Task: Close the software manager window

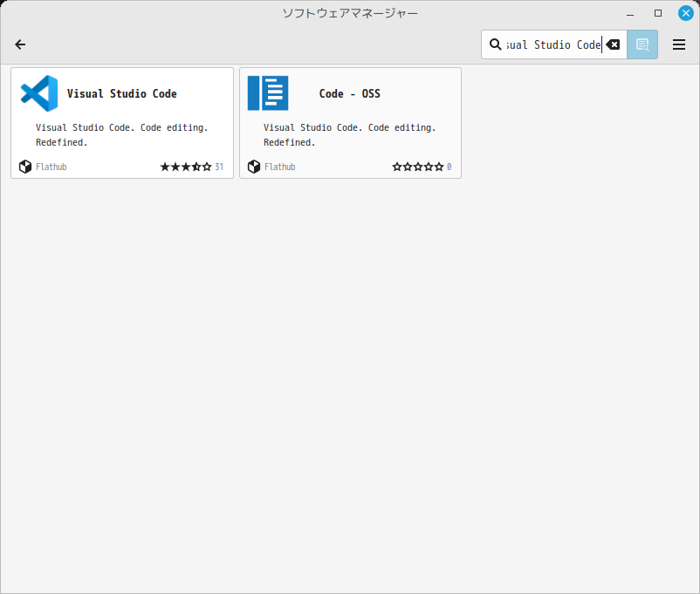Action: [686, 13]
